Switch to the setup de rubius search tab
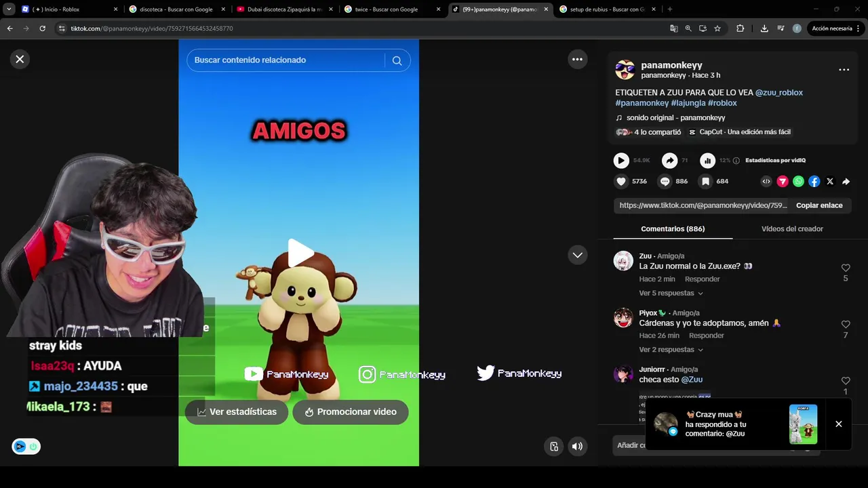Image resolution: width=868 pixels, height=488 pixels. tap(607, 9)
